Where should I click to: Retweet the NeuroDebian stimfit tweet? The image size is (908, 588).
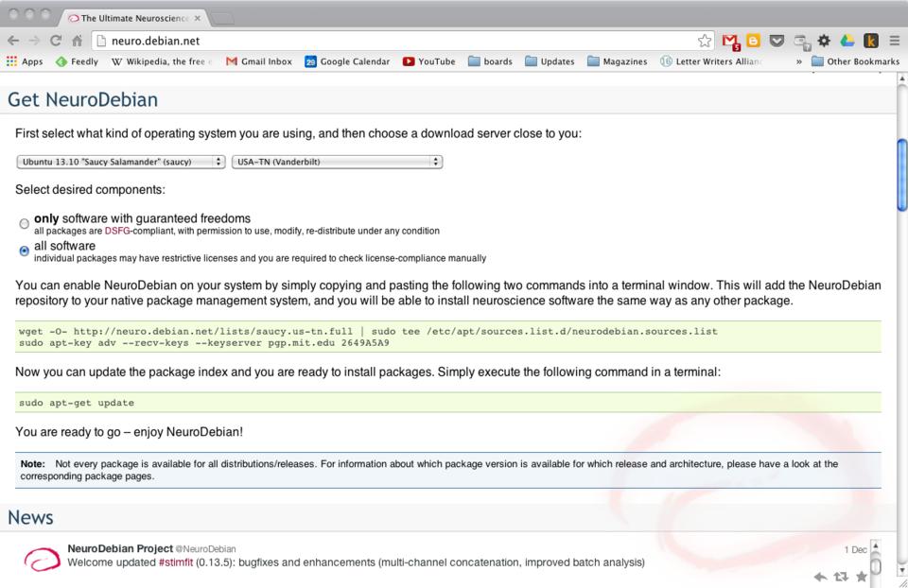point(840,576)
